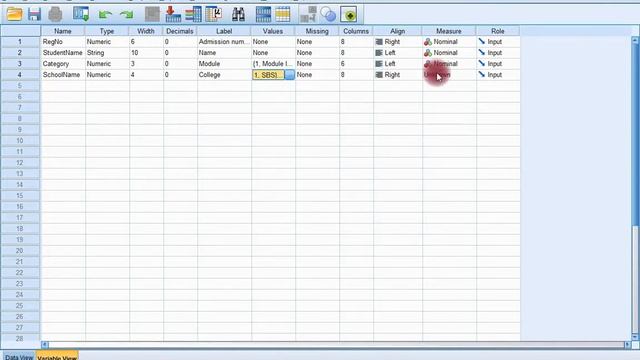Click the Values column header
The height and width of the screenshot is (360, 640).
coord(273,31)
